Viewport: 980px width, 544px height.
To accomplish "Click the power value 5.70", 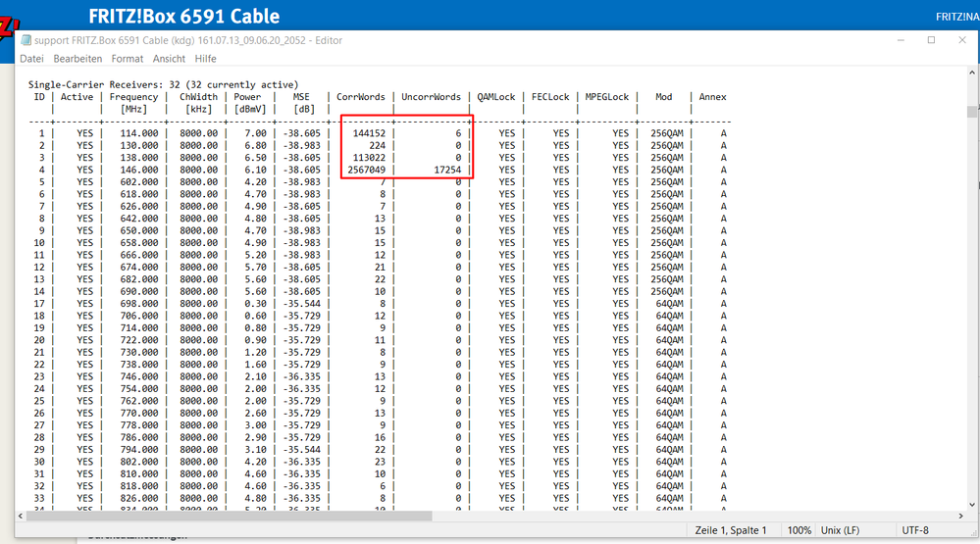I will pyautogui.click(x=256, y=267).
